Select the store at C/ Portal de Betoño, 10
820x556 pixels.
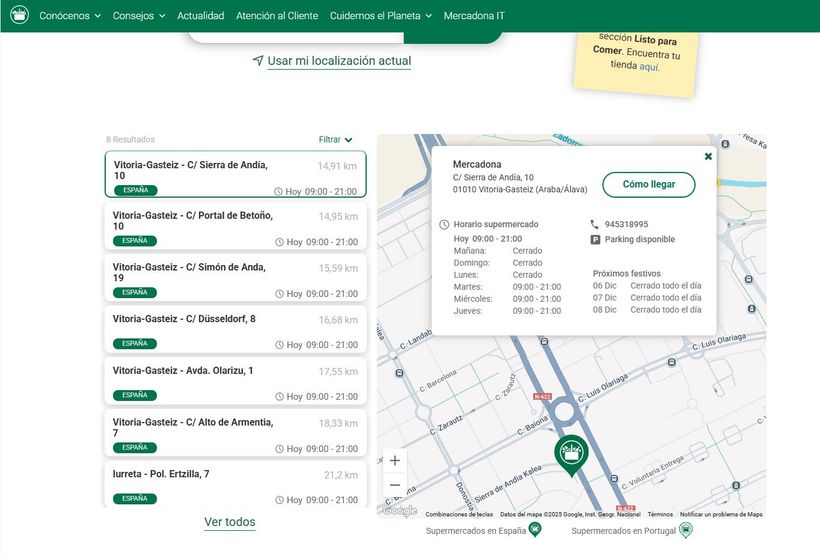click(x=235, y=226)
